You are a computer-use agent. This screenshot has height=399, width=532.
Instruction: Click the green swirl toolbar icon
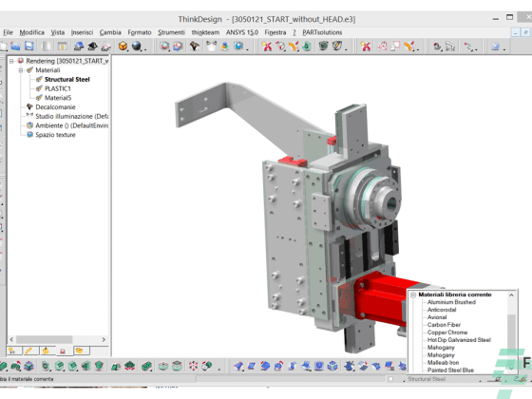(307, 47)
